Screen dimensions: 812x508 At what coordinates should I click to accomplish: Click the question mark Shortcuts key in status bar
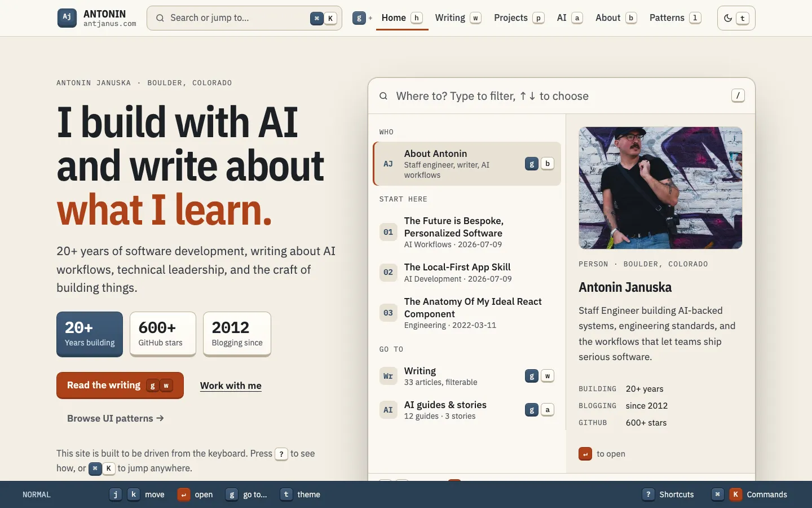[x=648, y=494]
